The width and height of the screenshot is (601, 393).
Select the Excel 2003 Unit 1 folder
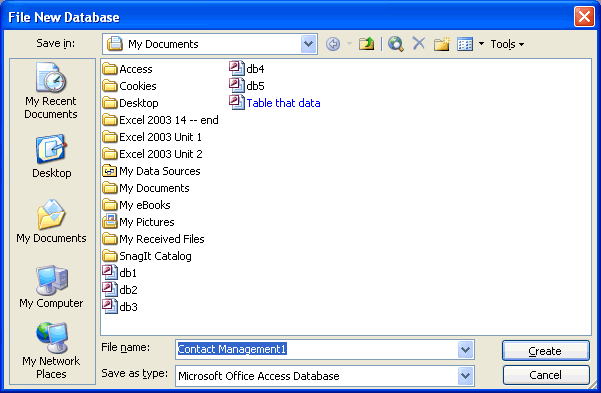click(152, 137)
